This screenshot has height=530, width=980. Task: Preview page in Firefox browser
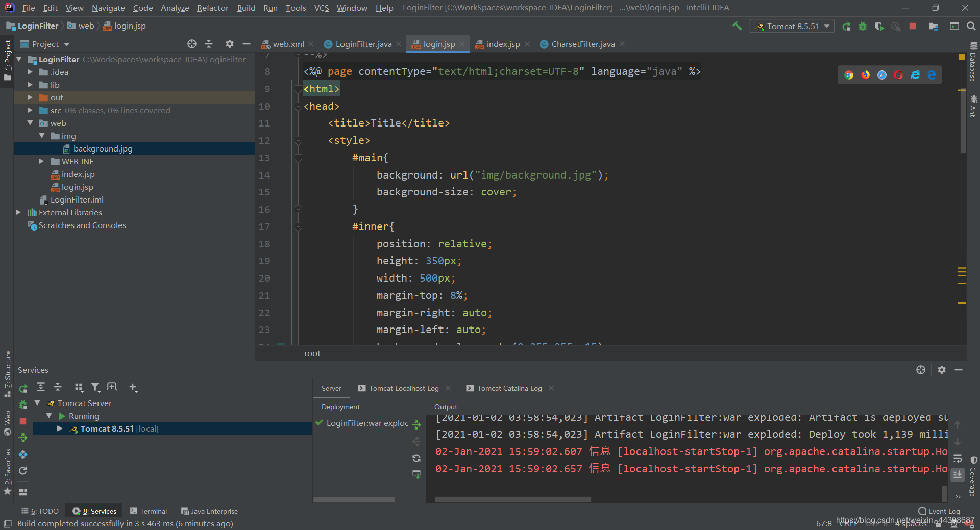[x=865, y=75]
